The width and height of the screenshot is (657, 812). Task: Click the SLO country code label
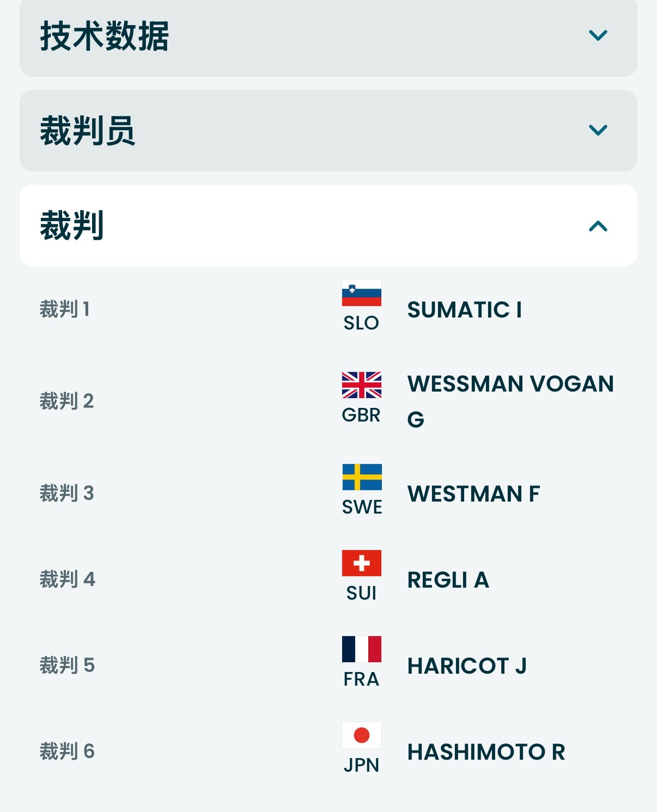point(361,323)
